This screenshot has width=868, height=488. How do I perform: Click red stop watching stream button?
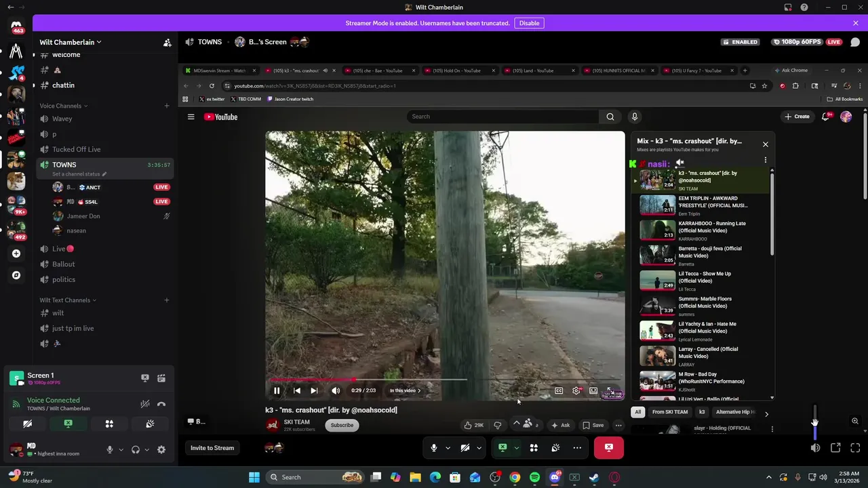pyautogui.click(x=609, y=448)
